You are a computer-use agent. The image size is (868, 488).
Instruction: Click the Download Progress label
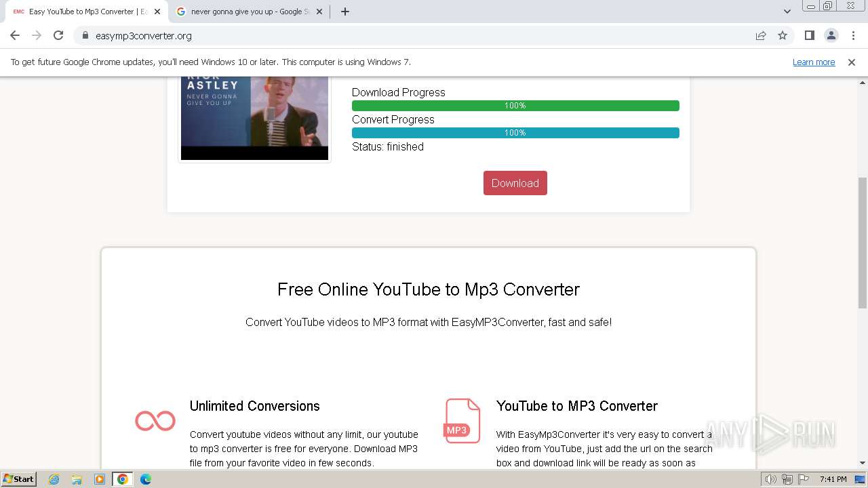point(399,92)
